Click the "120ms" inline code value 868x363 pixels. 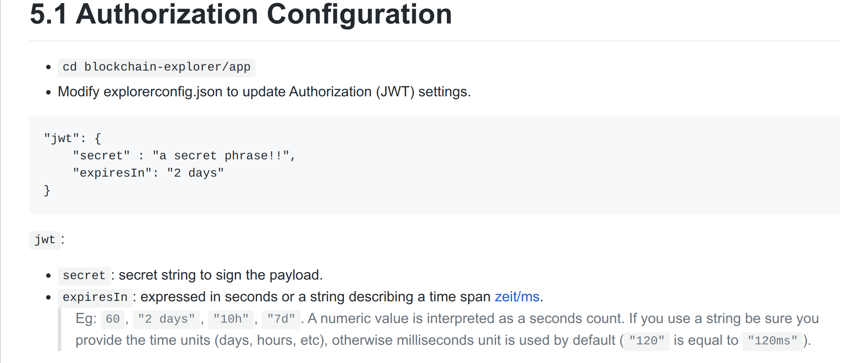[772, 341]
